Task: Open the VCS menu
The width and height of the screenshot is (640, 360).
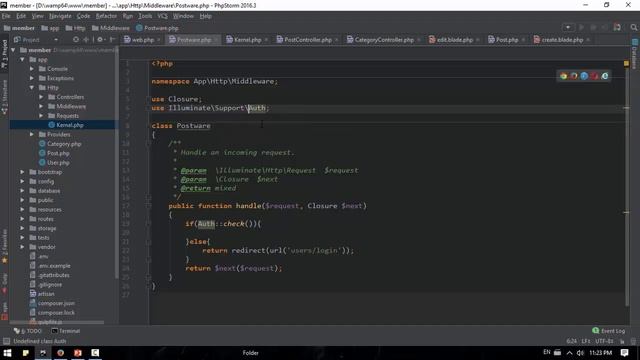Action: pyautogui.click(x=162, y=16)
